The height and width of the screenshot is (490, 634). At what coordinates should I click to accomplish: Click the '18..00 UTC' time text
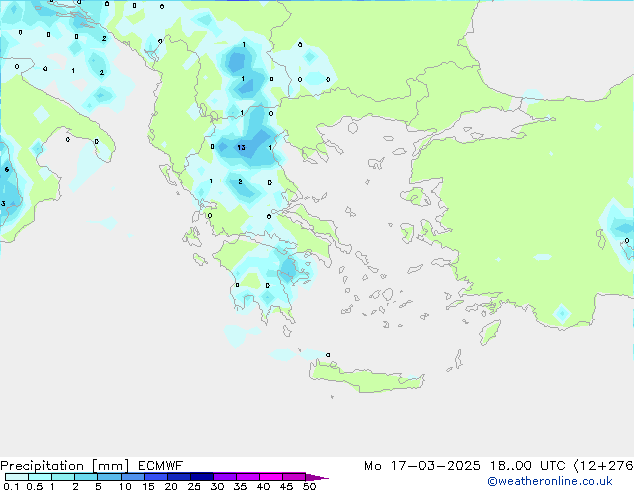pyautogui.click(x=527, y=466)
